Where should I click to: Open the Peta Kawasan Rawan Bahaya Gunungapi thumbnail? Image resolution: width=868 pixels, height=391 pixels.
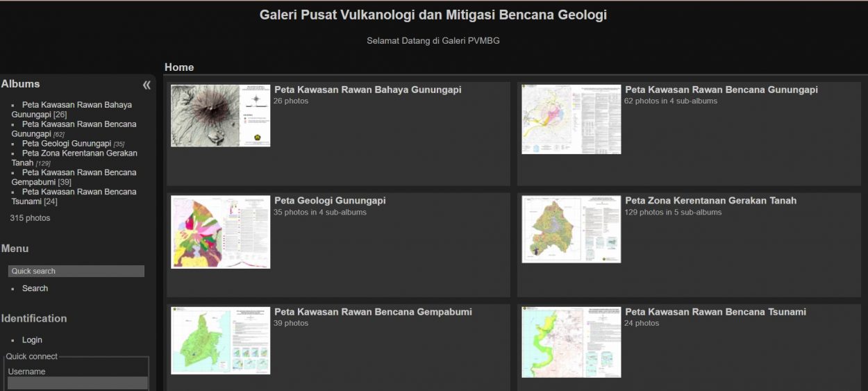[220, 115]
